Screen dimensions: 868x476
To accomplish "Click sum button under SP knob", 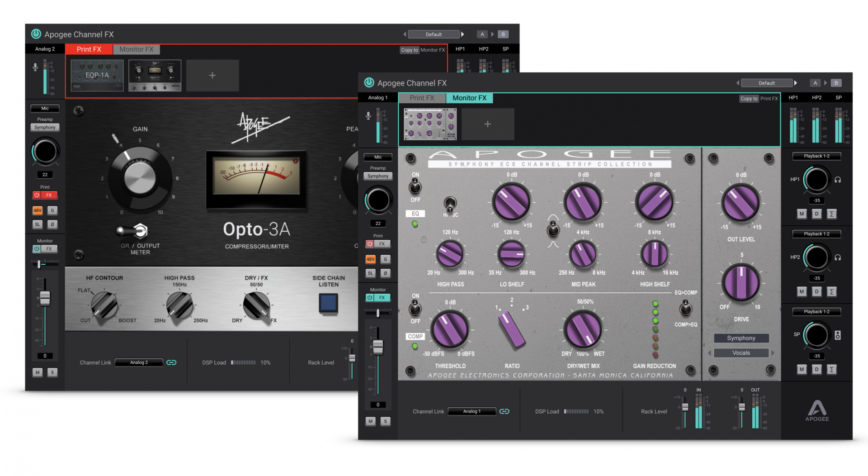I will (831, 370).
